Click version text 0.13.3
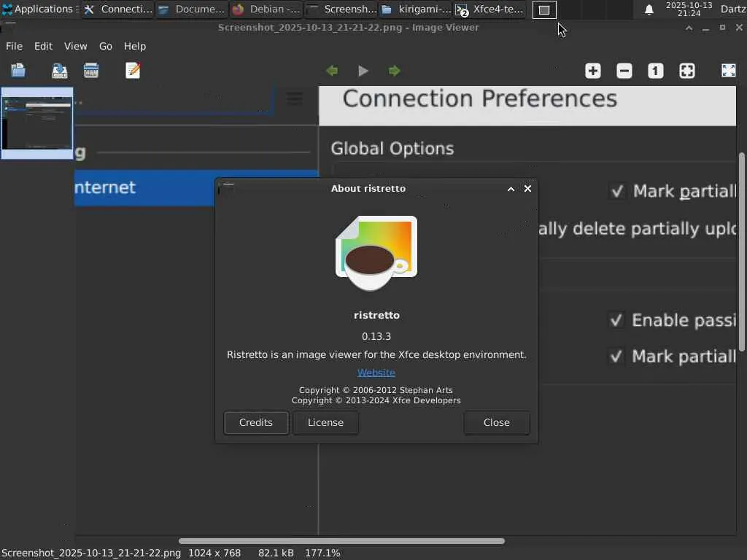Image resolution: width=747 pixels, height=560 pixels. pos(376,336)
